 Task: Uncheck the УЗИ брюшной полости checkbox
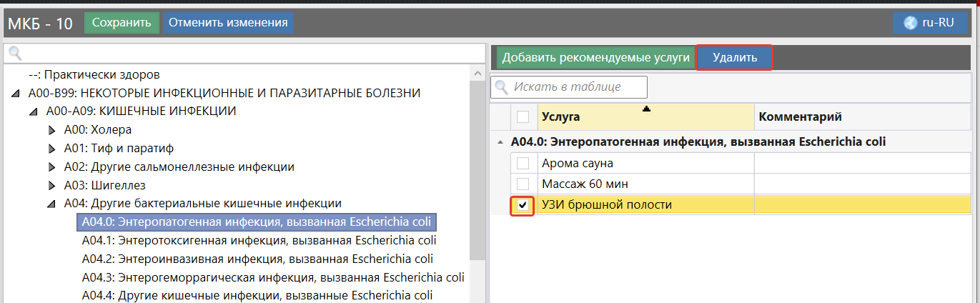coord(523,206)
